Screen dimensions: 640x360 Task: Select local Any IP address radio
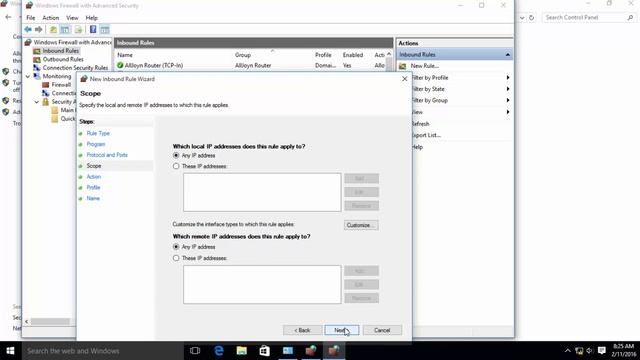[x=176, y=156]
